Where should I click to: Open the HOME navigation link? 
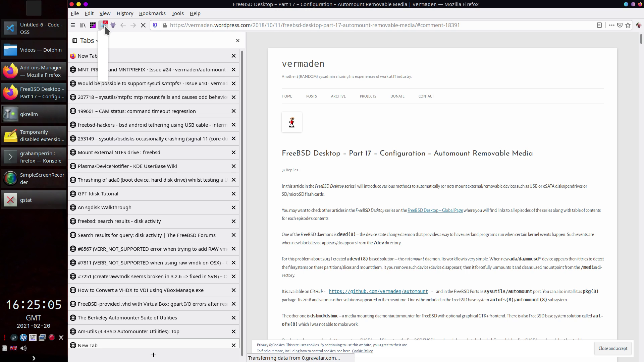point(287,96)
